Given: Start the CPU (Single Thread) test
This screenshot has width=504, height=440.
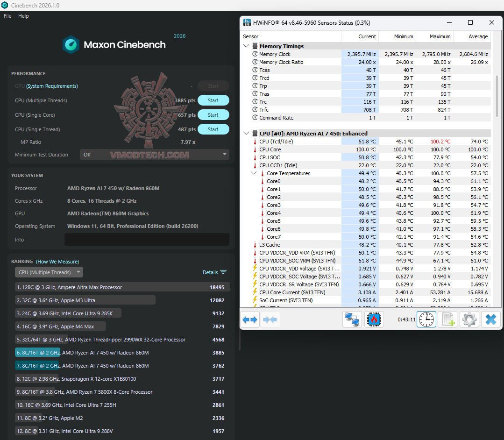Looking at the screenshot, I should 213,129.
